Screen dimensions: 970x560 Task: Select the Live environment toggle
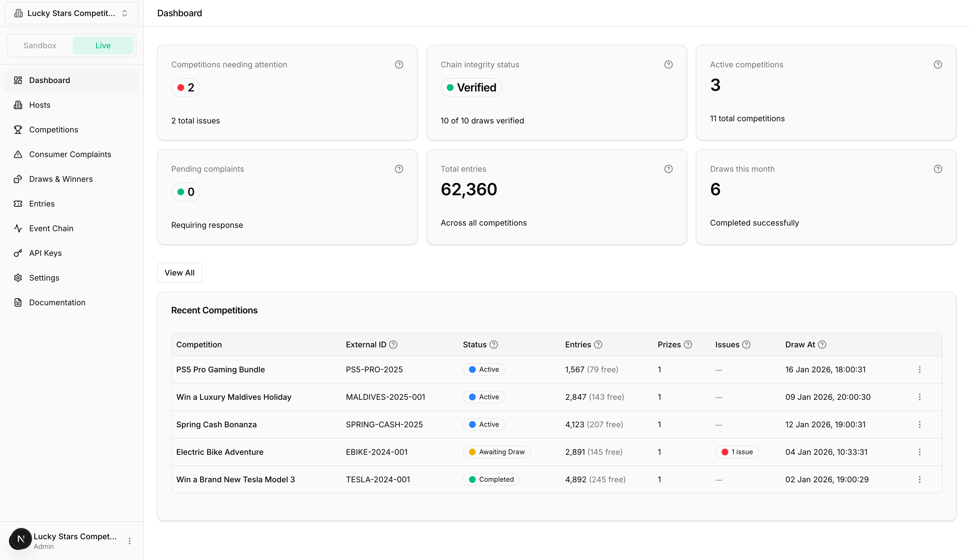pos(103,45)
